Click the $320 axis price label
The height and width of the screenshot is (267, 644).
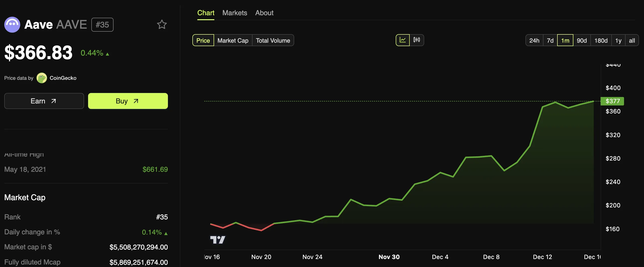click(613, 135)
